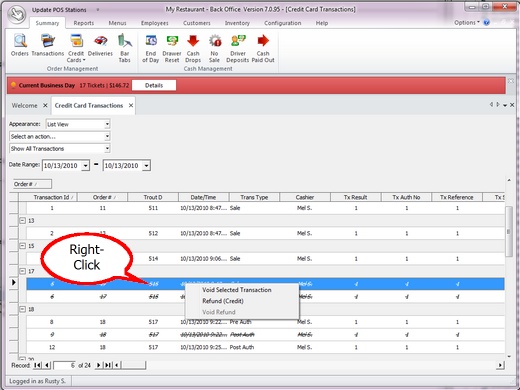Click the application orb button
Screen dimensions: 520x390
pos(17,14)
